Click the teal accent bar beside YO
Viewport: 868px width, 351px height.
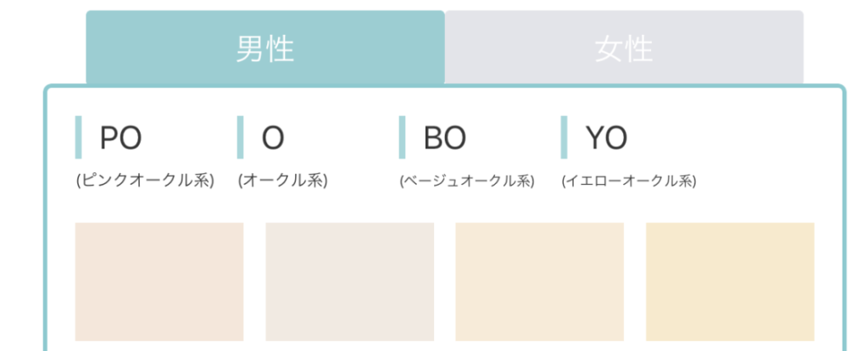[x=564, y=137]
